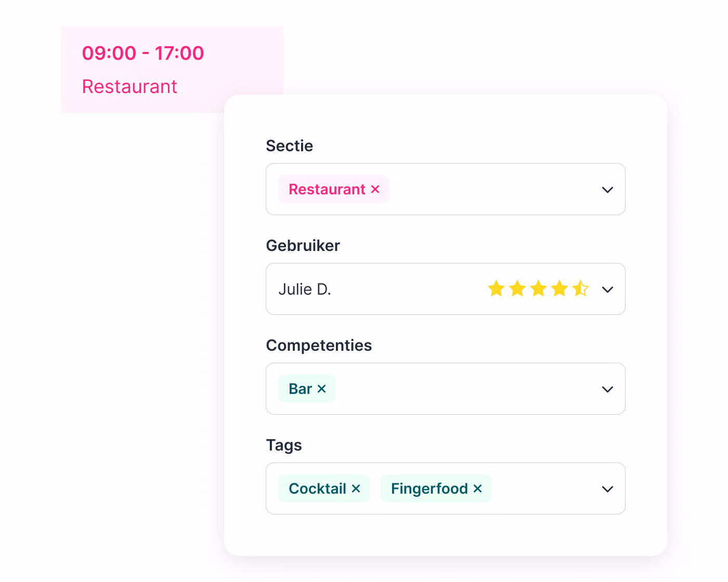Expand the Competenties dropdown
The width and height of the screenshot is (728, 582).
pos(607,389)
